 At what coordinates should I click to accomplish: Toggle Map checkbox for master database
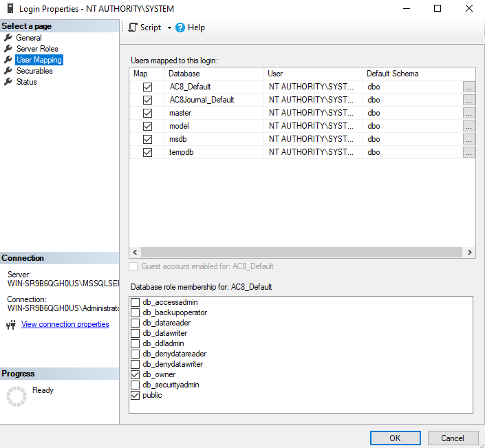pos(147,113)
